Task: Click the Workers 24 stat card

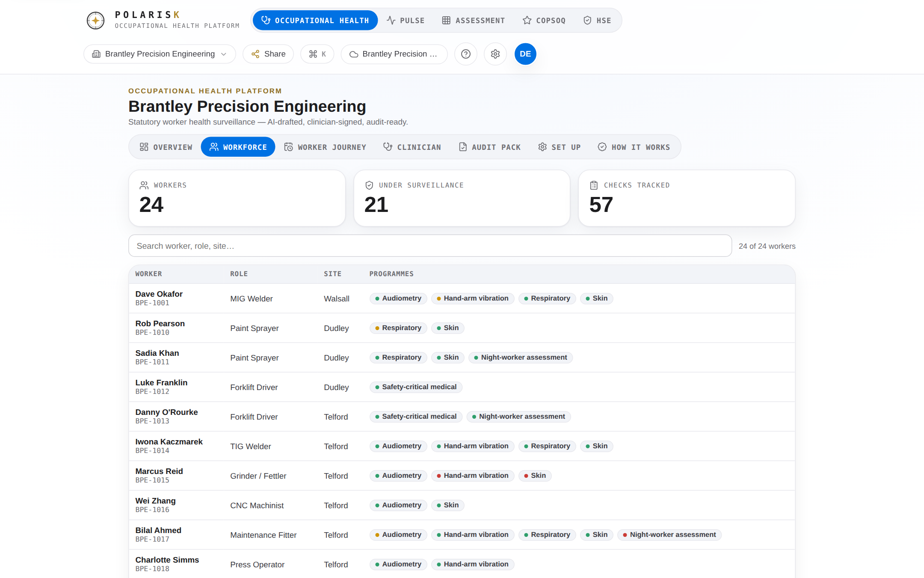Action: coord(237,198)
